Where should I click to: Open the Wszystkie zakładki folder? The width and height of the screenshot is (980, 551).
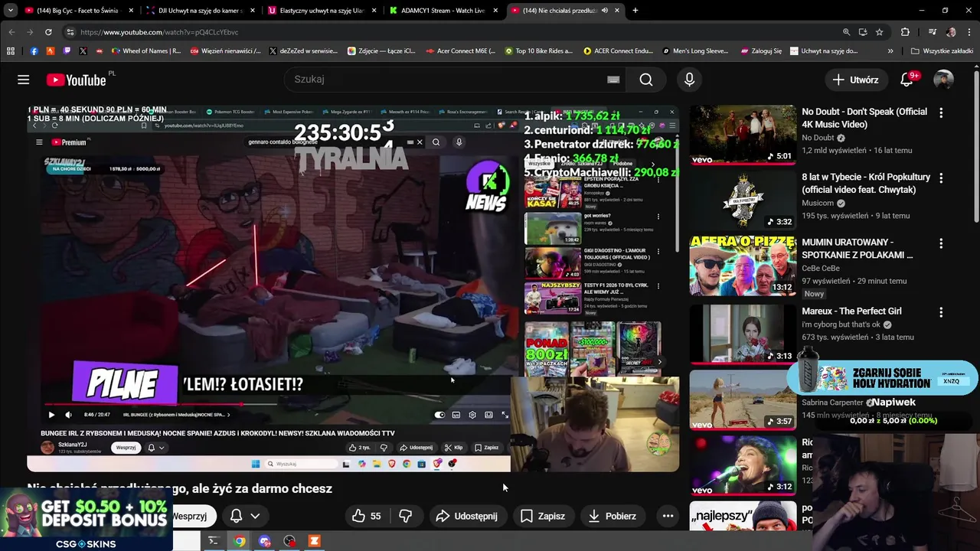[942, 51]
